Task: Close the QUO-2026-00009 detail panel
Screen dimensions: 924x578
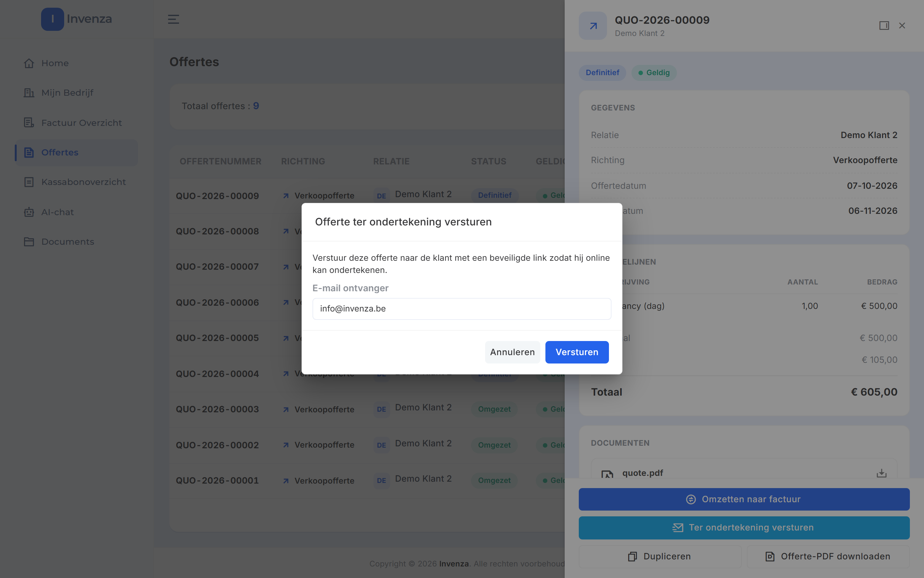Action: coord(902,26)
